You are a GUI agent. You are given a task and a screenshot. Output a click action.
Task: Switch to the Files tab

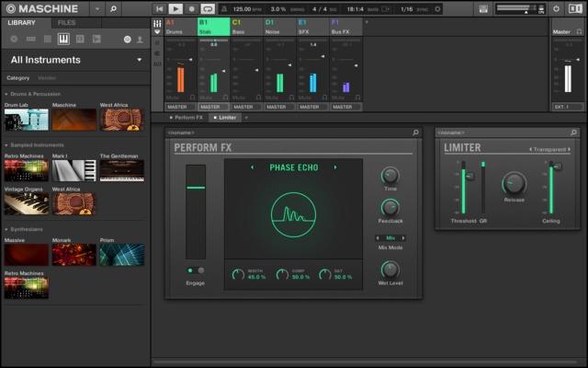(66, 22)
